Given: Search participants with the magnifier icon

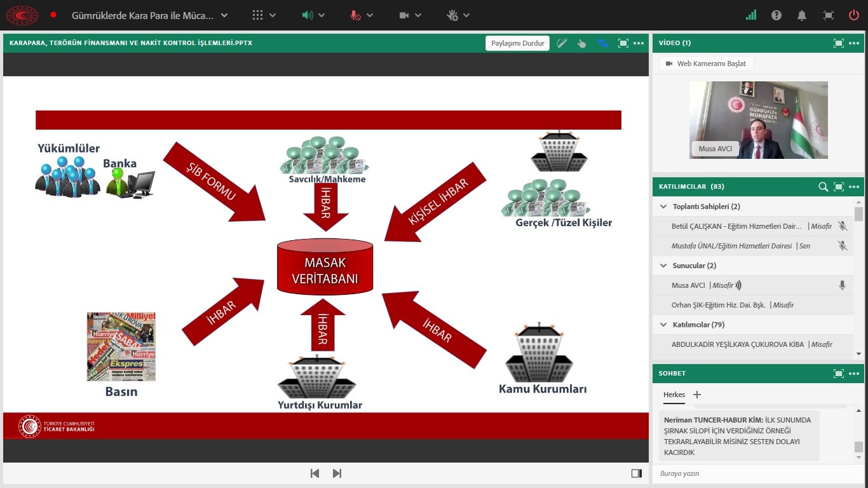Looking at the screenshot, I should coord(823,187).
